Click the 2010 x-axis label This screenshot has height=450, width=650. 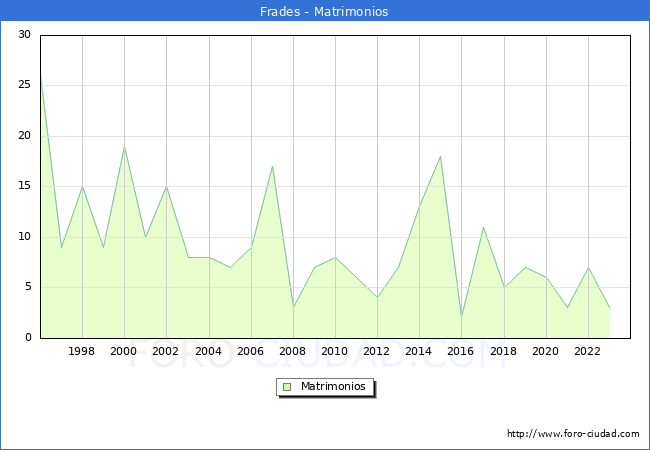point(335,351)
